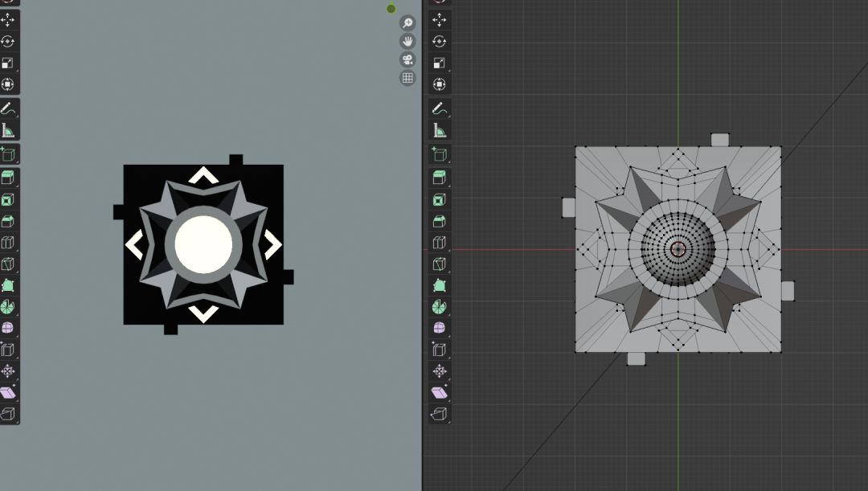
Task: Select the Move tool in the left viewport
Action: (8, 19)
